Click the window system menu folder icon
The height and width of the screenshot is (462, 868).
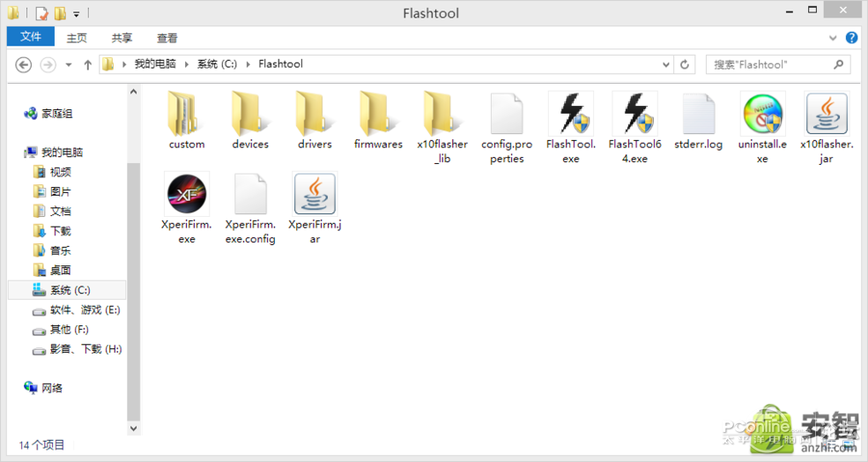pyautogui.click(x=14, y=12)
